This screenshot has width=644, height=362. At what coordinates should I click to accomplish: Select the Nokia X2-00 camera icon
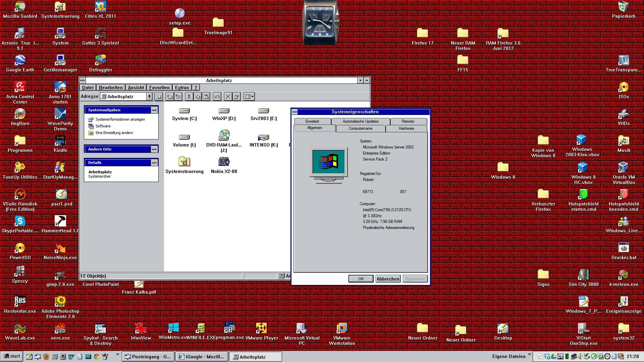(224, 162)
